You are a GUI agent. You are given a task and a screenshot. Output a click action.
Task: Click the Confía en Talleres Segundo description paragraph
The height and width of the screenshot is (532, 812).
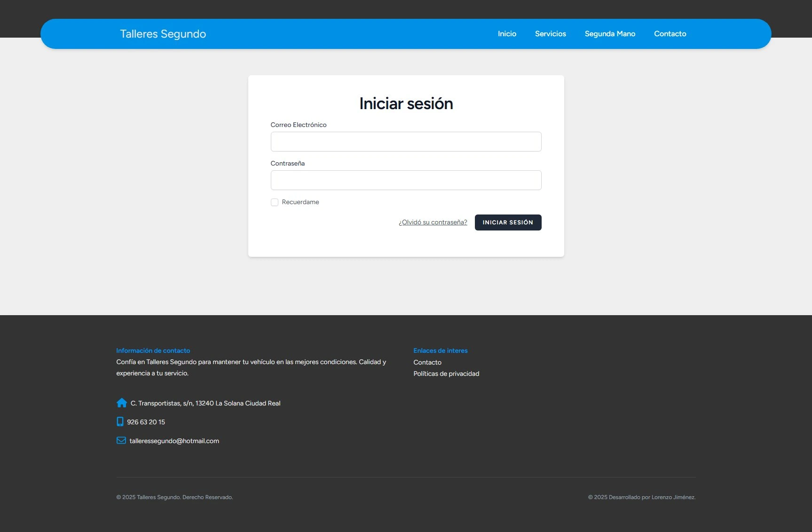251,367
